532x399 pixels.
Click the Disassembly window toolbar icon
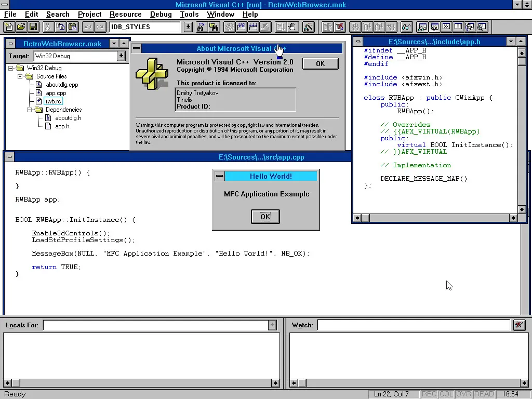[482, 27]
